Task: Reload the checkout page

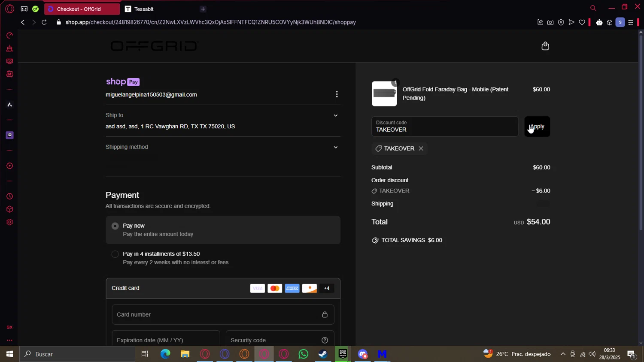Action: tap(44, 22)
